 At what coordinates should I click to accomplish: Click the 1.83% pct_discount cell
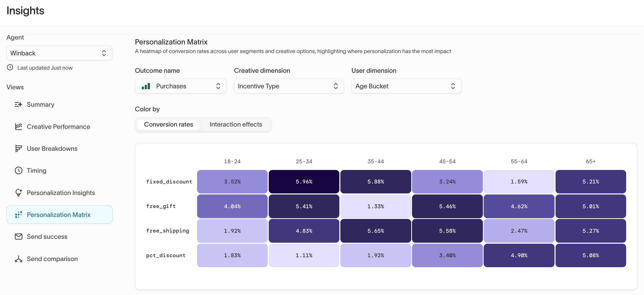click(x=232, y=255)
